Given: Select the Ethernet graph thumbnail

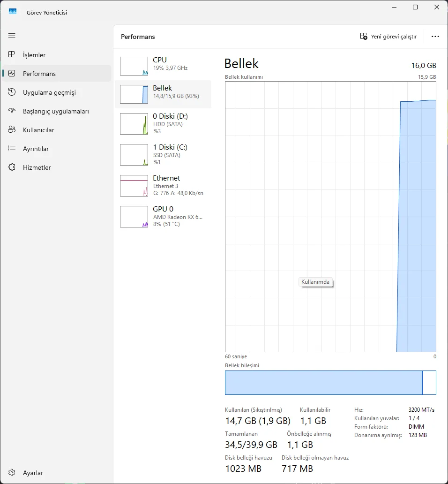Looking at the screenshot, I should [x=134, y=186].
